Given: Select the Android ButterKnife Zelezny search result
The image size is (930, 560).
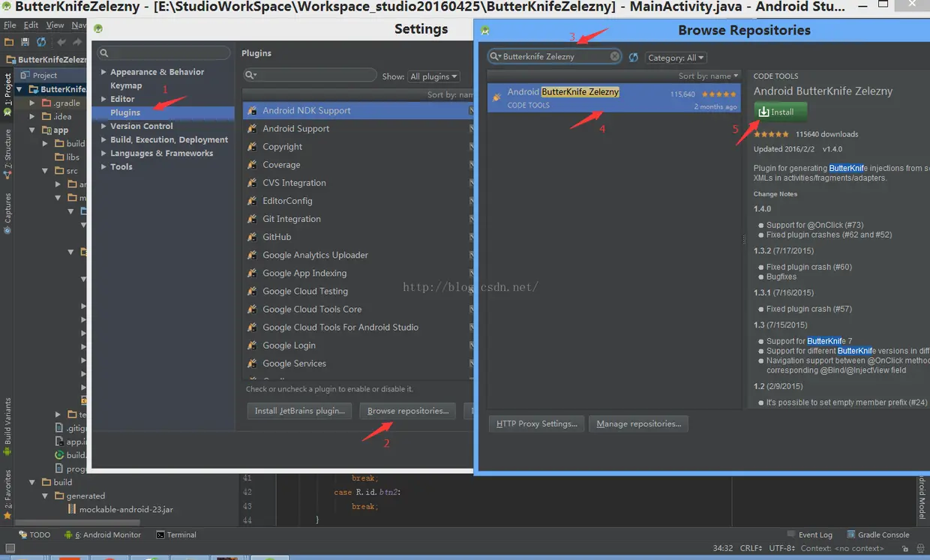Looking at the screenshot, I should point(613,97).
